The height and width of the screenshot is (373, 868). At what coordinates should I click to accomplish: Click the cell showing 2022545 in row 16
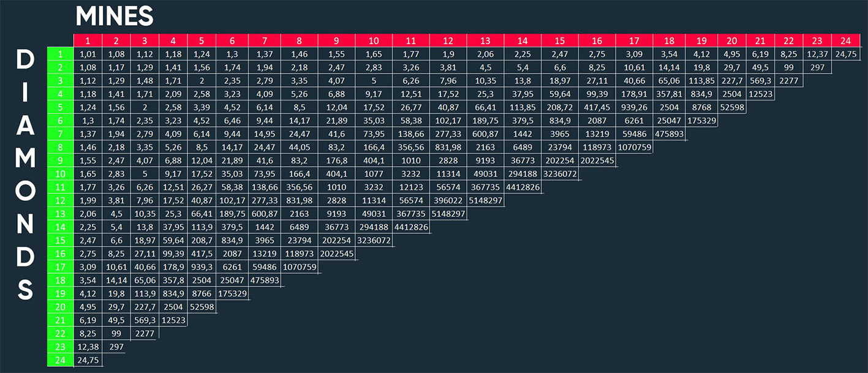(336, 254)
